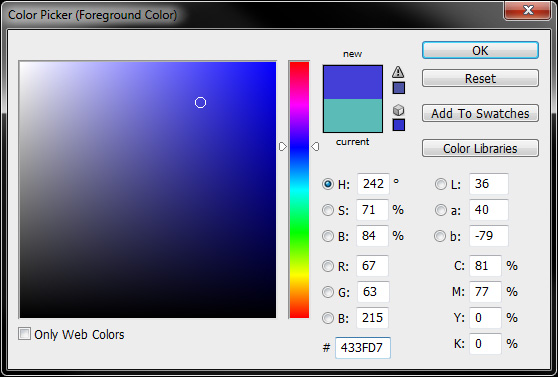Select the H (hue) radio button
Viewport: 558px width, 377px height.
pos(328,184)
